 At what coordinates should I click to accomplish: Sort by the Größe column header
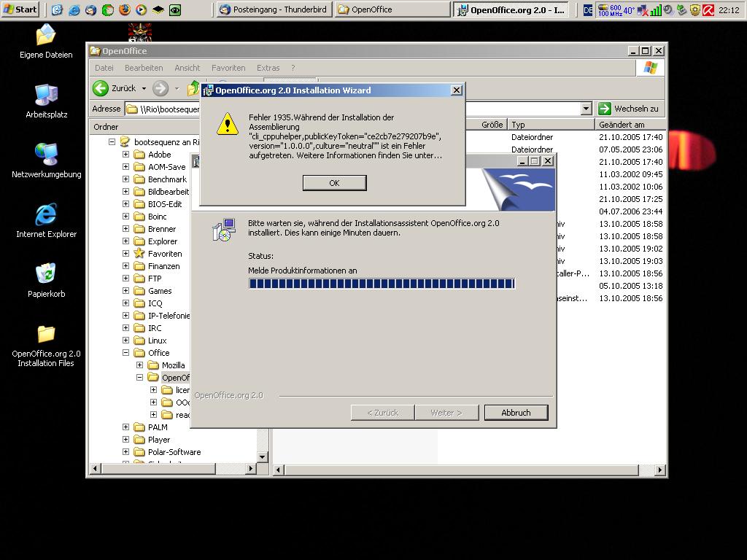pyautogui.click(x=487, y=125)
